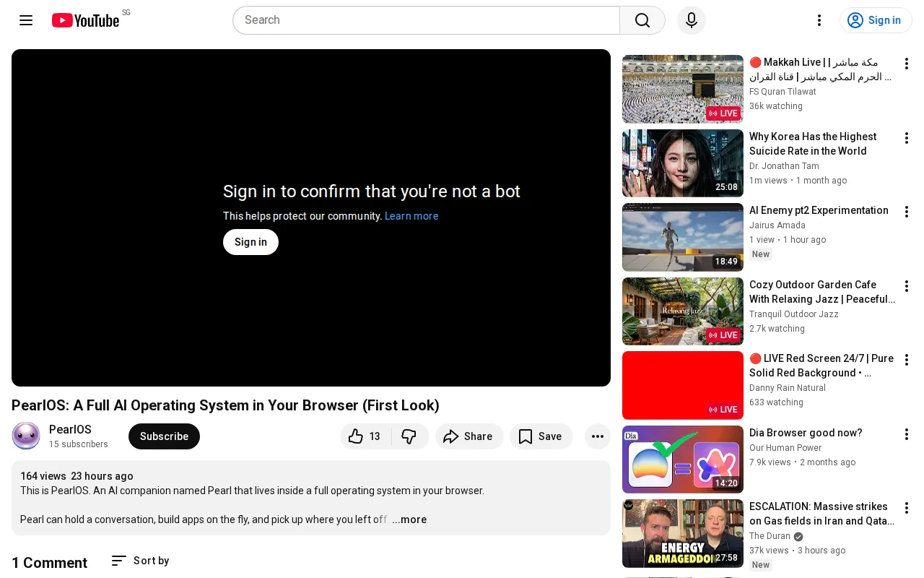Expand the description with ...more
The width and height of the screenshot is (924, 578).
409,519
